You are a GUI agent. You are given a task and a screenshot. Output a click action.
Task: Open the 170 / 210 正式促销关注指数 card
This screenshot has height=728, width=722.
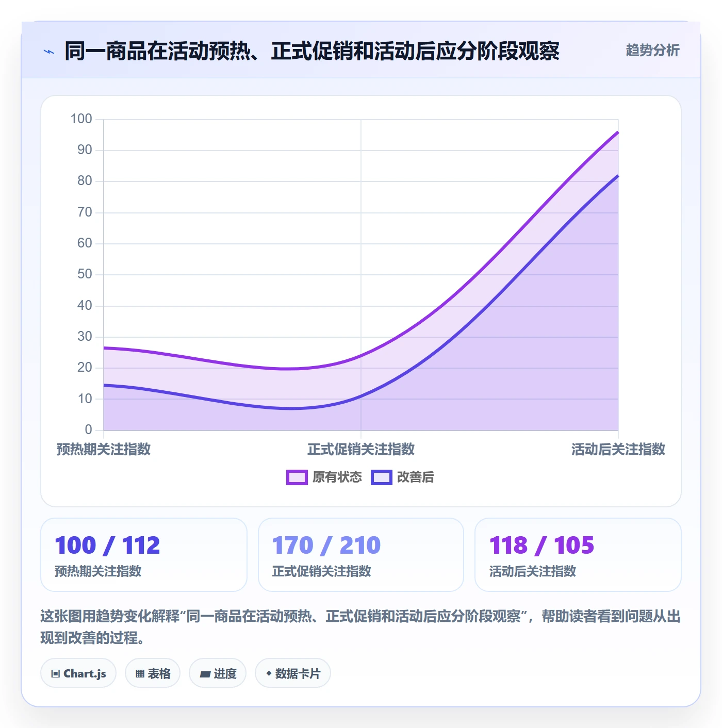(361, 555)
